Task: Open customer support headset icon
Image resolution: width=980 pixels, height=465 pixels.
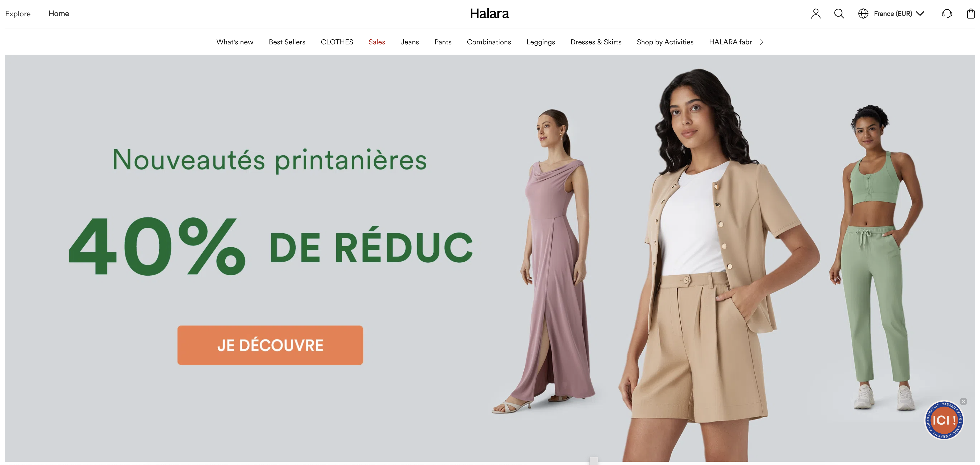Action: 947,14
